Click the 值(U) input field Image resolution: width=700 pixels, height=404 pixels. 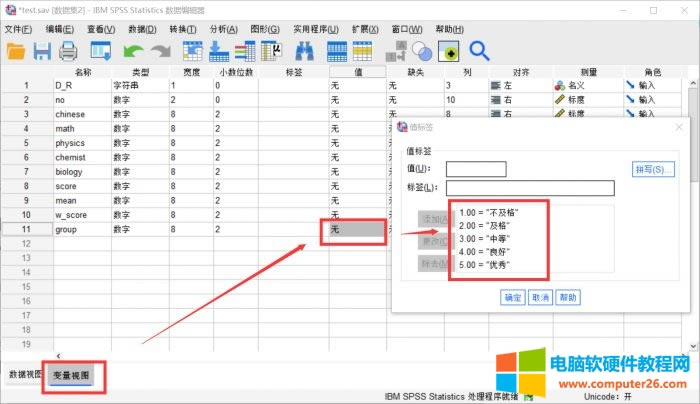pyautogui.click(x=476, y=169)
